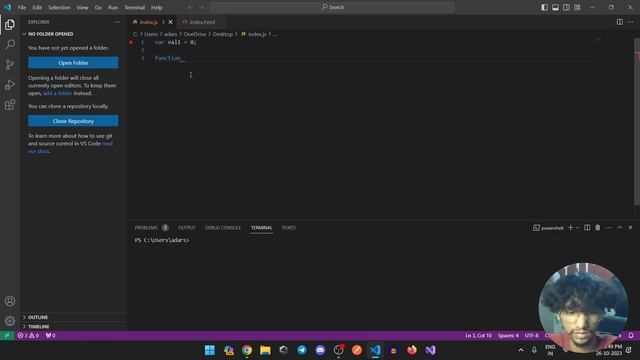The image size is (640, 360).
Task: Open Google Chrome from the taskbar
Action: [247, 350]
